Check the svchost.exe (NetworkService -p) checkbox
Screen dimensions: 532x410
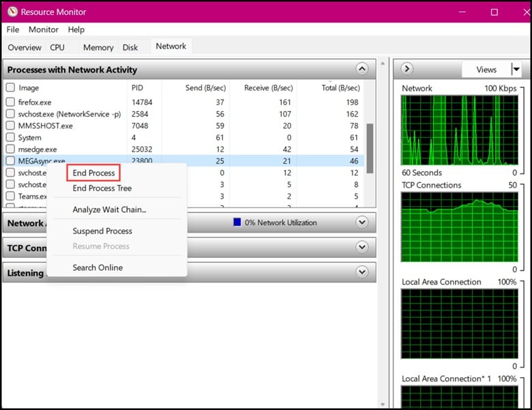(10, 114)
